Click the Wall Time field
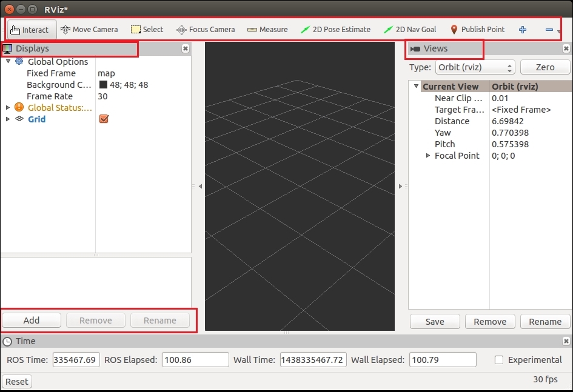 [313, 360]
